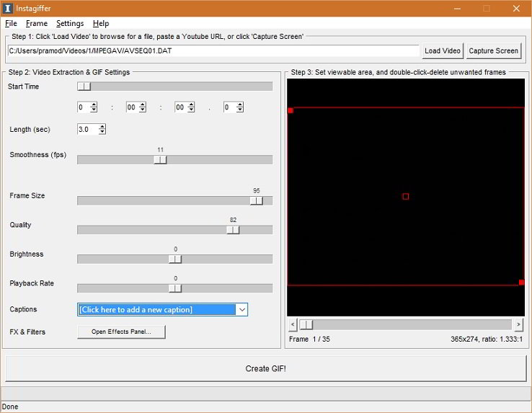Click the '365x274, ratio: 1.333:1' text
This screenshot has height=413, width=532.
click(487, 339)
